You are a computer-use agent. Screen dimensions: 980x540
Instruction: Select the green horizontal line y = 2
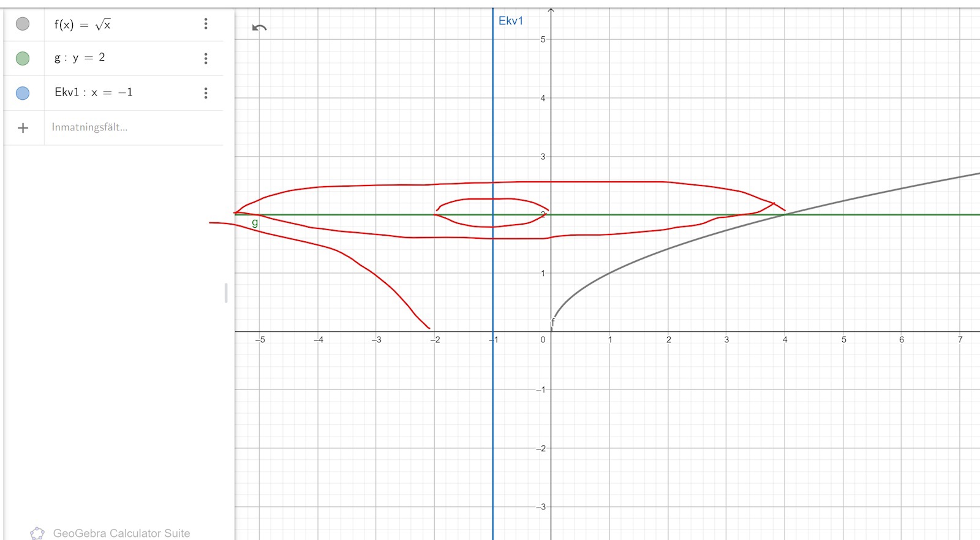(x=888, y=214)
